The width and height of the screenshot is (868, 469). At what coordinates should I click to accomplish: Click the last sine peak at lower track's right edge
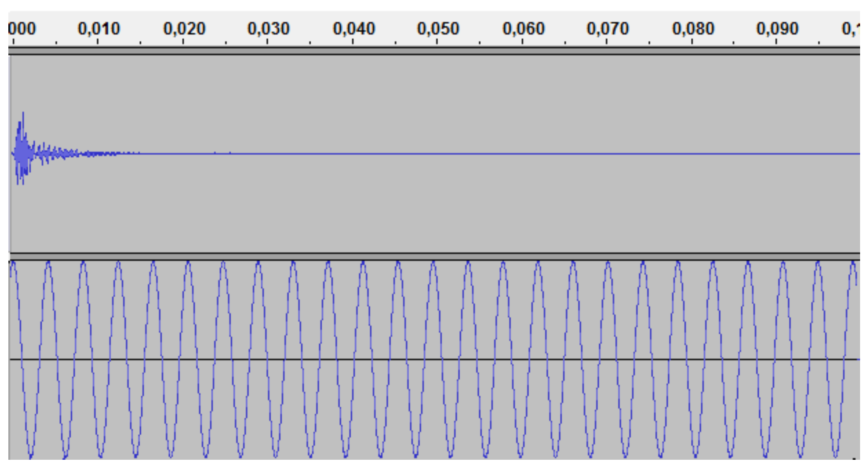click(853, 264)
